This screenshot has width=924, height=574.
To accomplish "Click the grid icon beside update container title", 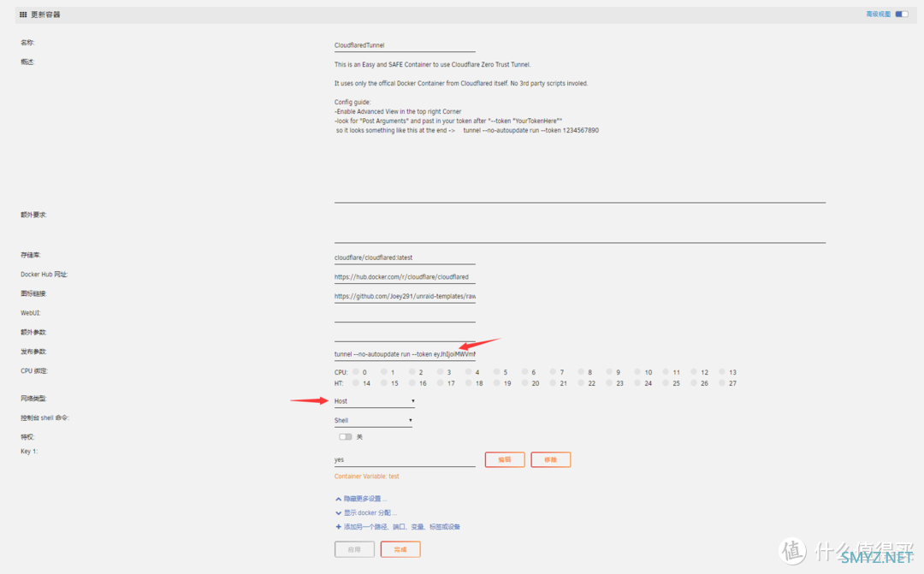I will click(x=23, y=15).
